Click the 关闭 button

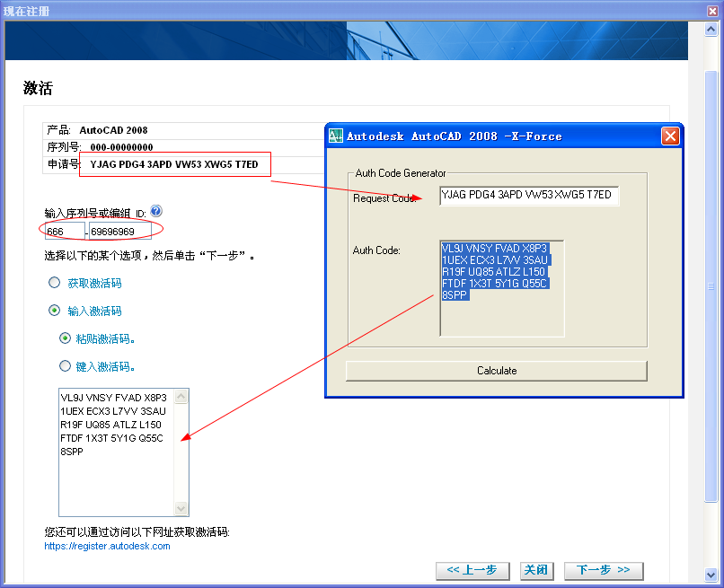pyautogui.click(x=536, y=570)
